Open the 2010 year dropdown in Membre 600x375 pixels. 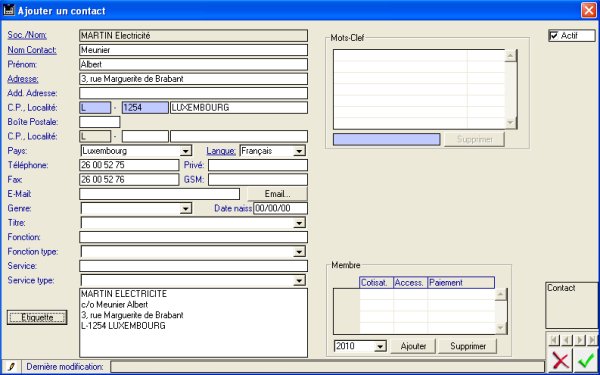[x=380, y=346]
